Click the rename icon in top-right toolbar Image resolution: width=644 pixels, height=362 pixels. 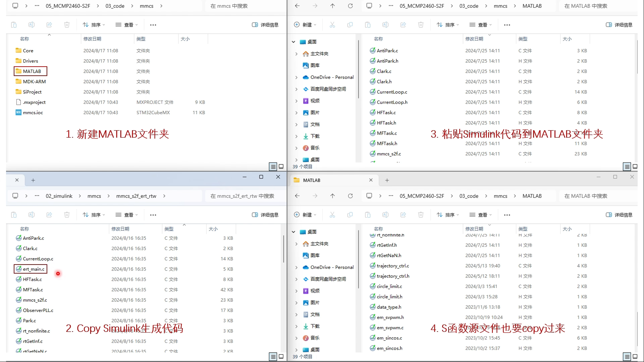[x=386, y=25]
